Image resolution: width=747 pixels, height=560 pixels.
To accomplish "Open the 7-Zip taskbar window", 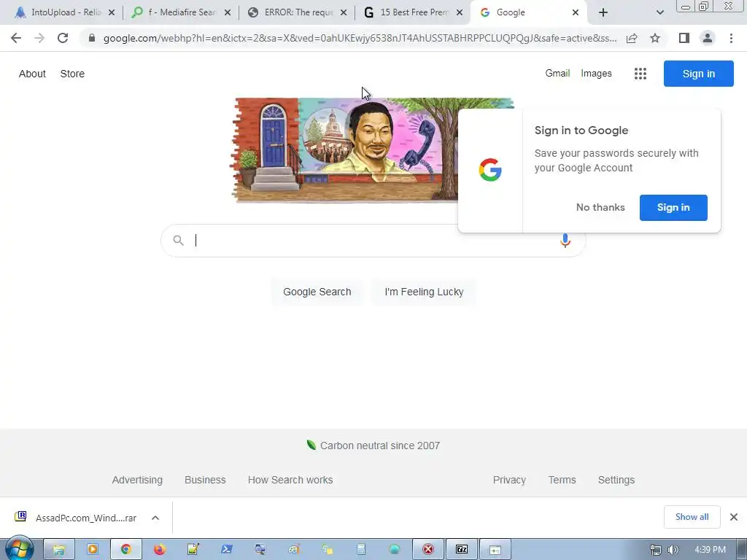I will 461,550.
